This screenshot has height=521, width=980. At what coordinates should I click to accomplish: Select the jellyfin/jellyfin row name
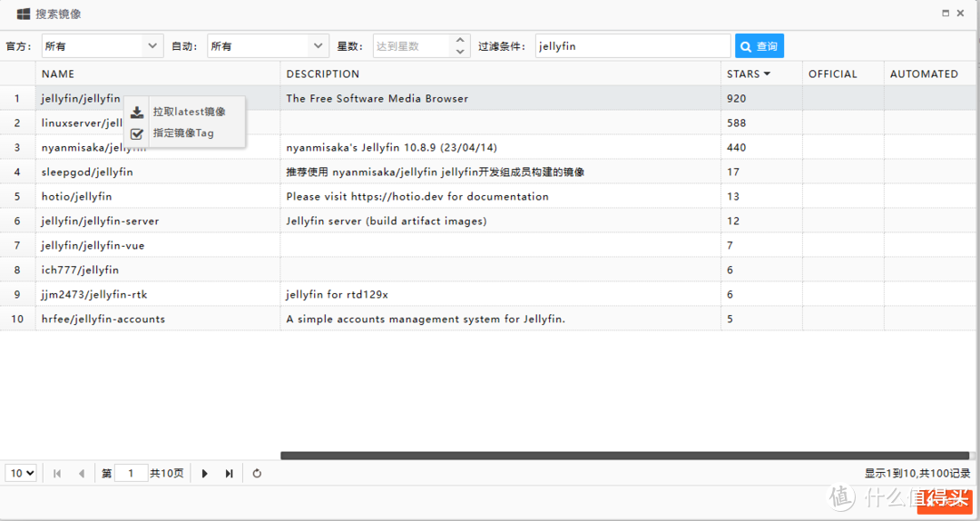81,98
